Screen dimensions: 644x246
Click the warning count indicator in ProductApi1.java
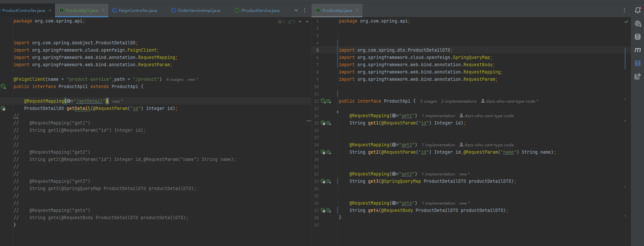click(281, 22)
